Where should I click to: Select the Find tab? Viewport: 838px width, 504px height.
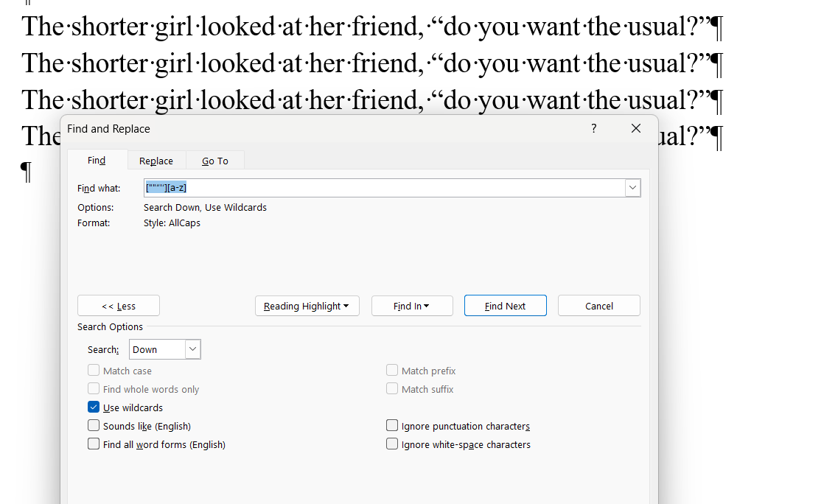97,161
